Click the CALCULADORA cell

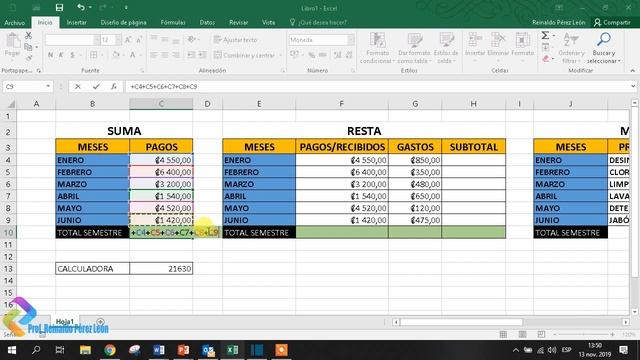click(93, 269)
